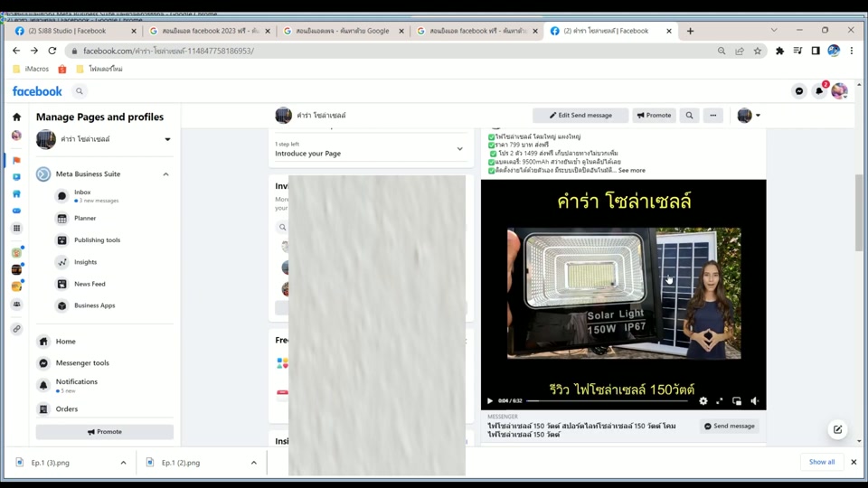868x488 pixels.
Task: Enable picture-in-picture on the video
Action: coord(737,401)
